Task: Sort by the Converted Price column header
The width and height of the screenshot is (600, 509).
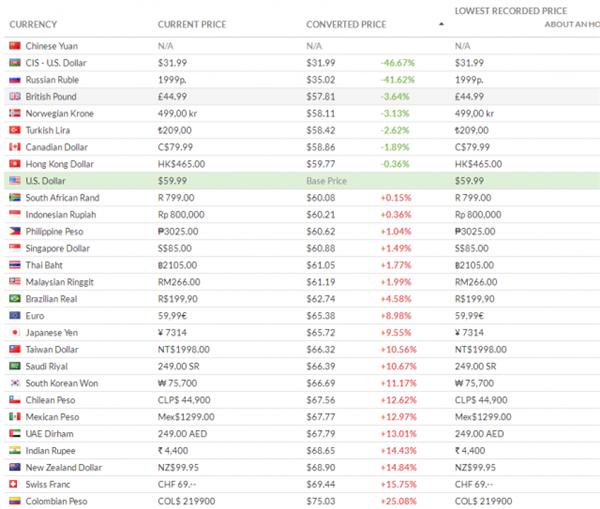Action: [346, 24]
